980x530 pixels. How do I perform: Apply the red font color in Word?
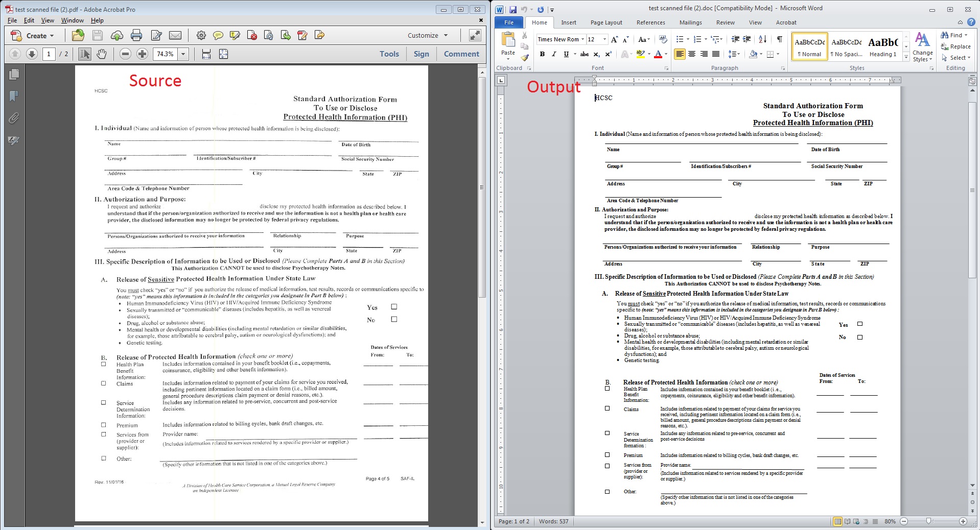658,54
